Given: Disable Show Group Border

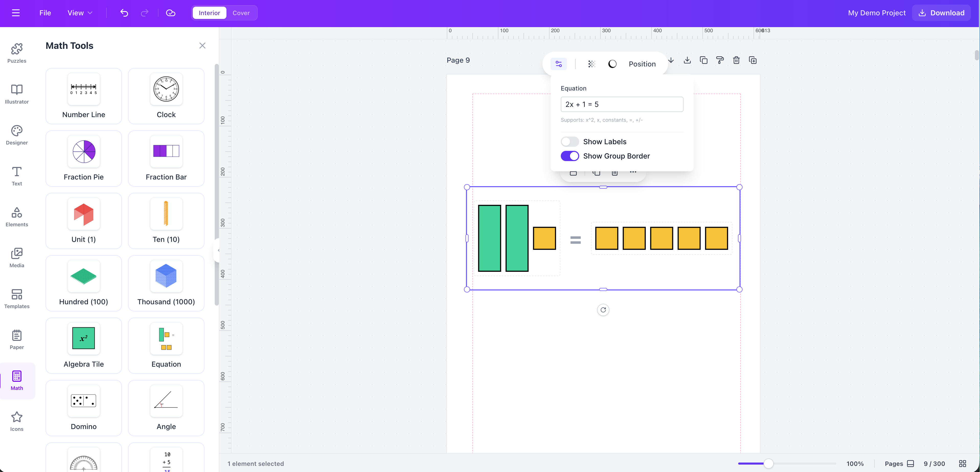Looking at the screenshot, I should tap(569, 156).
